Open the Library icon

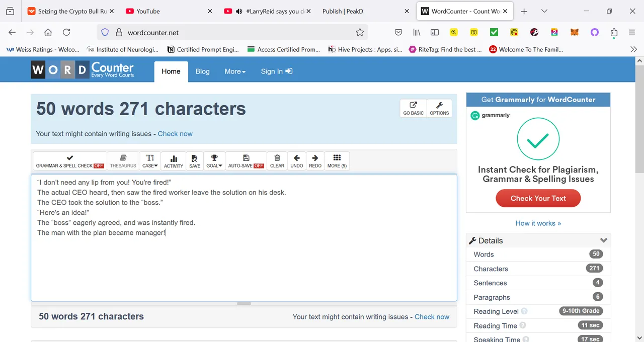click(x=417, y=32)
